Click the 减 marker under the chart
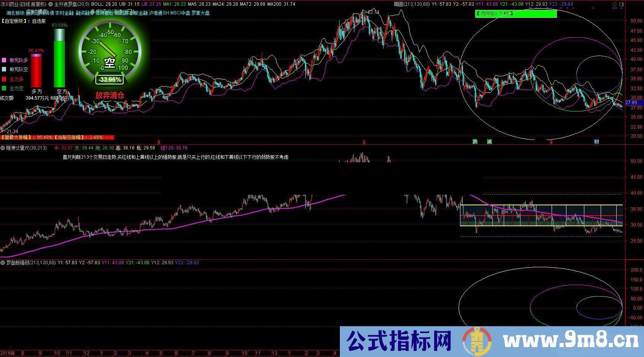Viewport: 644px width, 357px height. [x=489, y=142]
